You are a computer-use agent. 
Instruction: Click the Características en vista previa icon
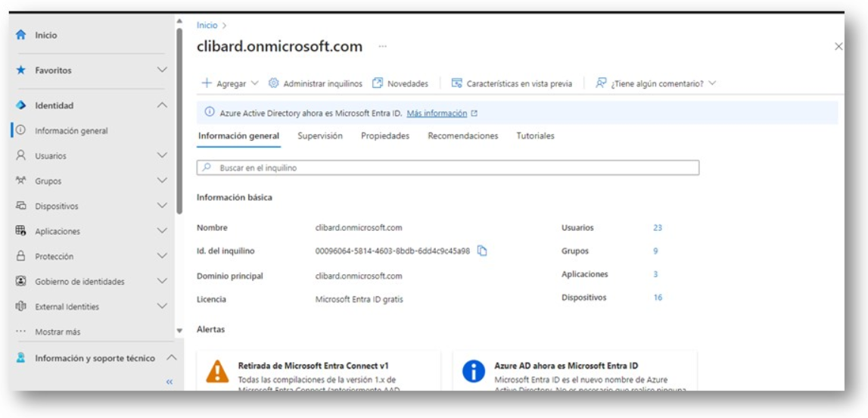[456, 83]
